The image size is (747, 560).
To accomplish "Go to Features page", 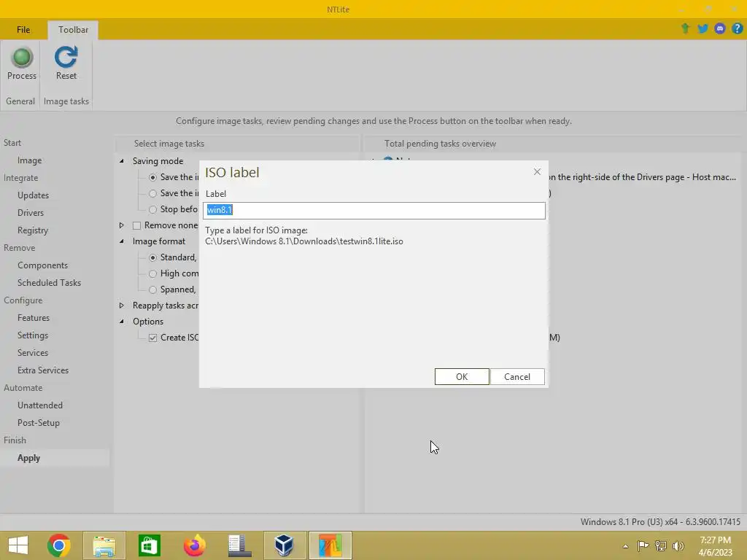I will click(x=34, y=318).
